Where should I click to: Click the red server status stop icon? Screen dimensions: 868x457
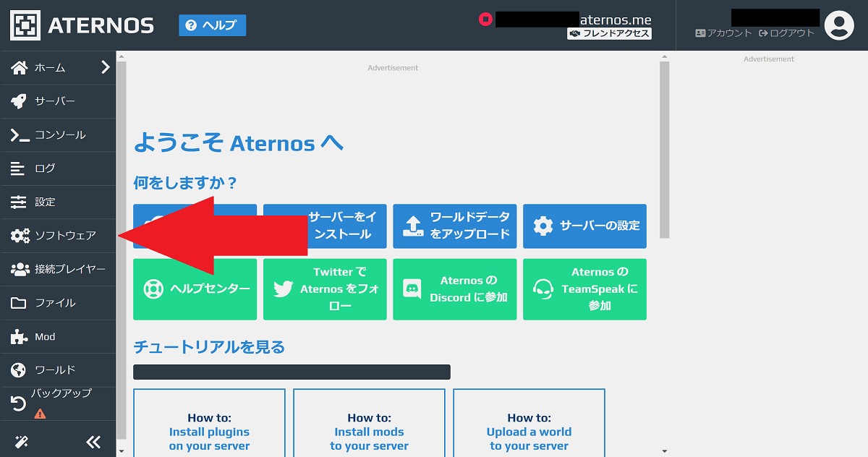tap(485, 19)
